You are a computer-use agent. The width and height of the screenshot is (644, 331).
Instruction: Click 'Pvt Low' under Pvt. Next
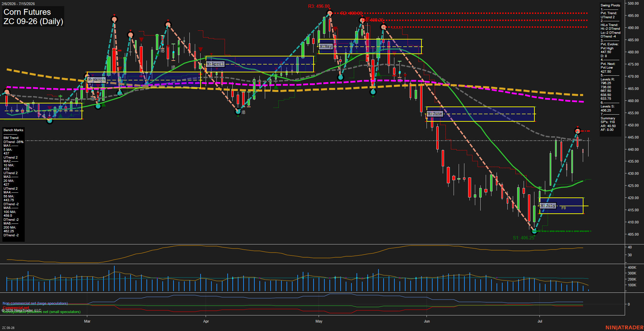[x=607, y=68]
